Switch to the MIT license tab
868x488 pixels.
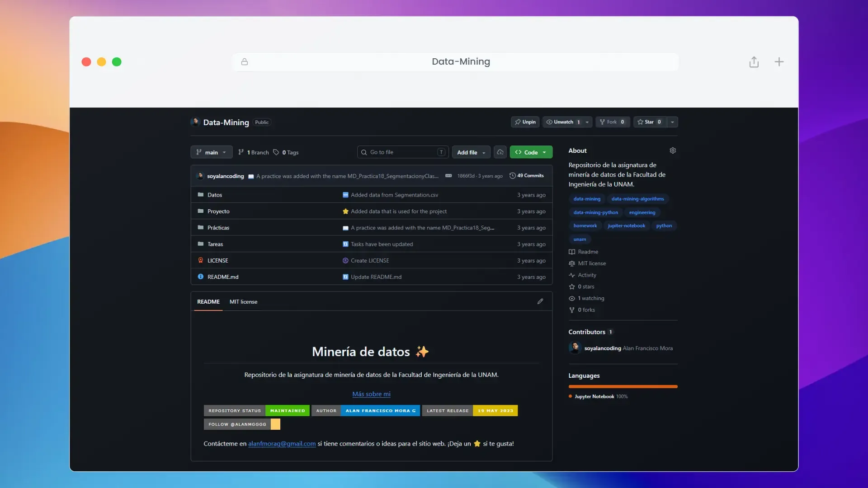tap(243, 301)
